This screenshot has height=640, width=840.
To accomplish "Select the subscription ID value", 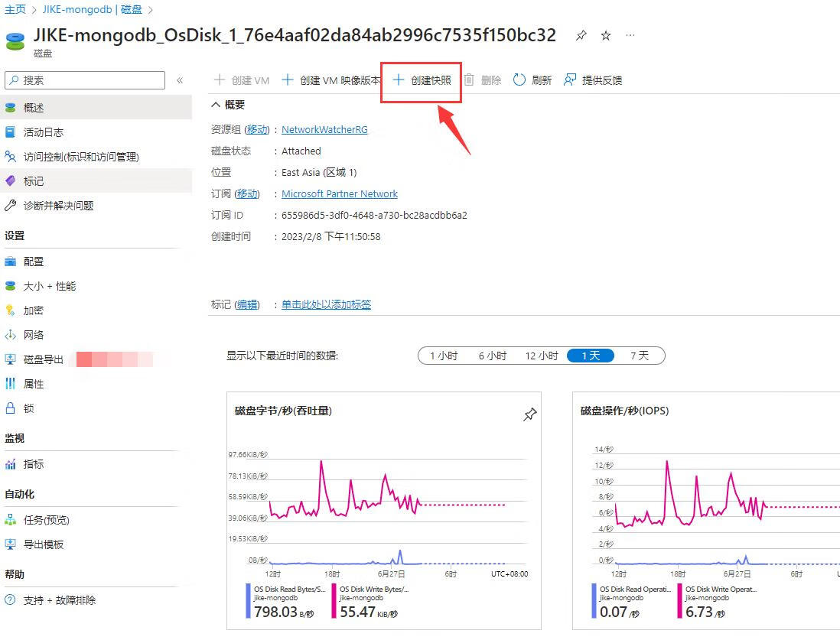I will click(x=374, y=216).
